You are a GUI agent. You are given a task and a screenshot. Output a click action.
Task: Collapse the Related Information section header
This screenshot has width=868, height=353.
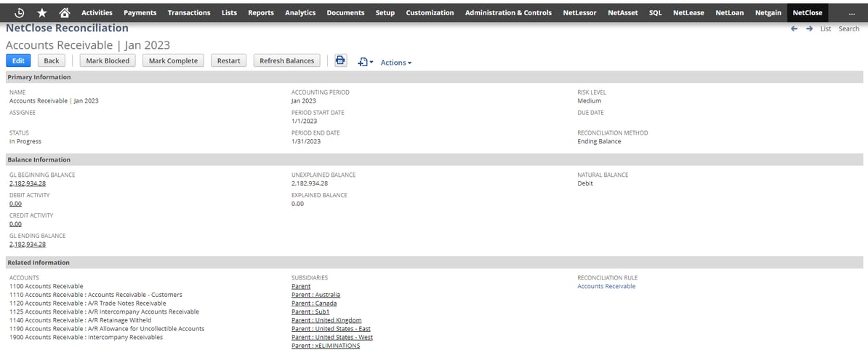[434, 263]
